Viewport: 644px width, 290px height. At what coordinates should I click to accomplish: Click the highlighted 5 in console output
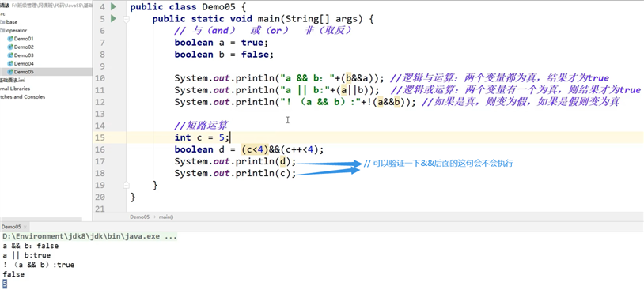5,284
